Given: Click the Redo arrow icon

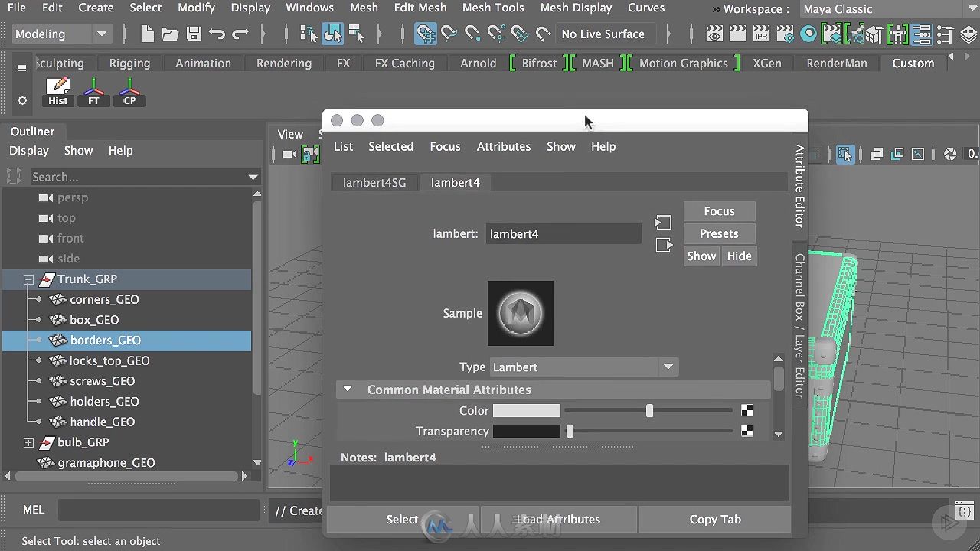Looking at the screenshot, I should [240, 34].
